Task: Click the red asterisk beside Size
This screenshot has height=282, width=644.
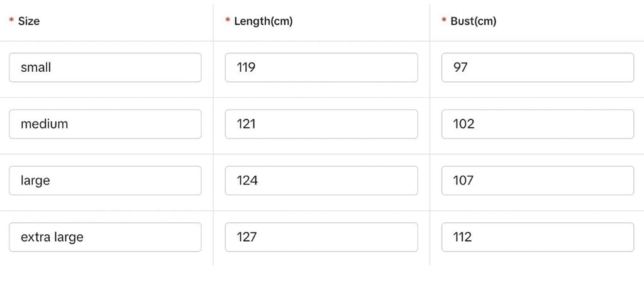Action: pyautogui.click(x=11, y=20)
